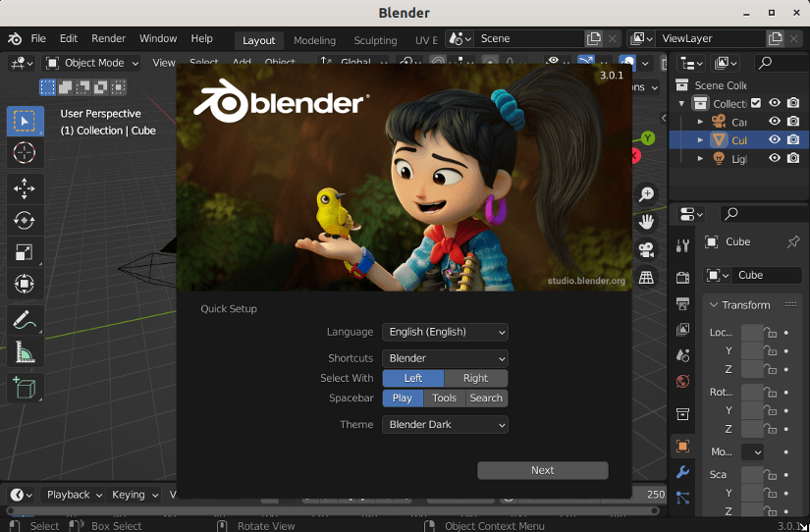
Task: Open the Help menu
Action: (x=201, y=38)
